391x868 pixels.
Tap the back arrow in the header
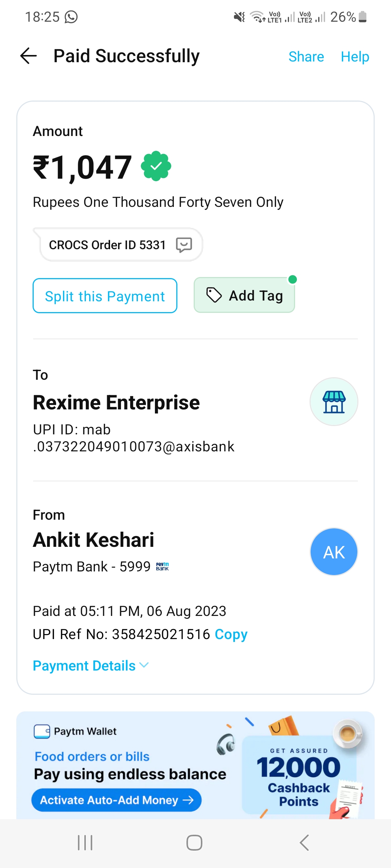[x=29, y=56]
